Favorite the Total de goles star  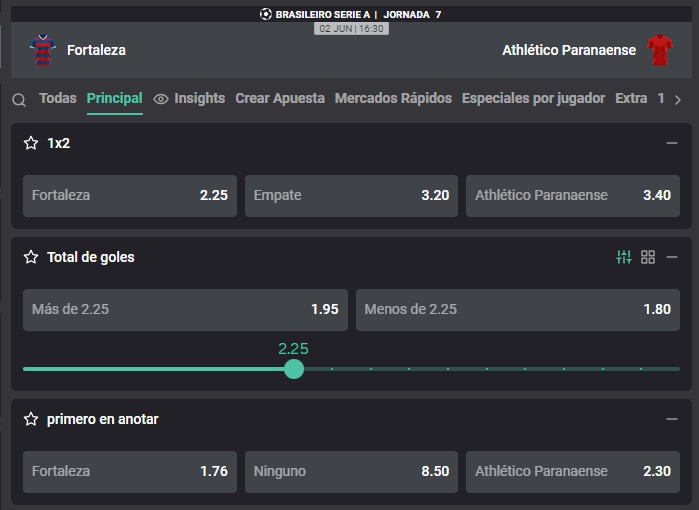tap(31, 257)
